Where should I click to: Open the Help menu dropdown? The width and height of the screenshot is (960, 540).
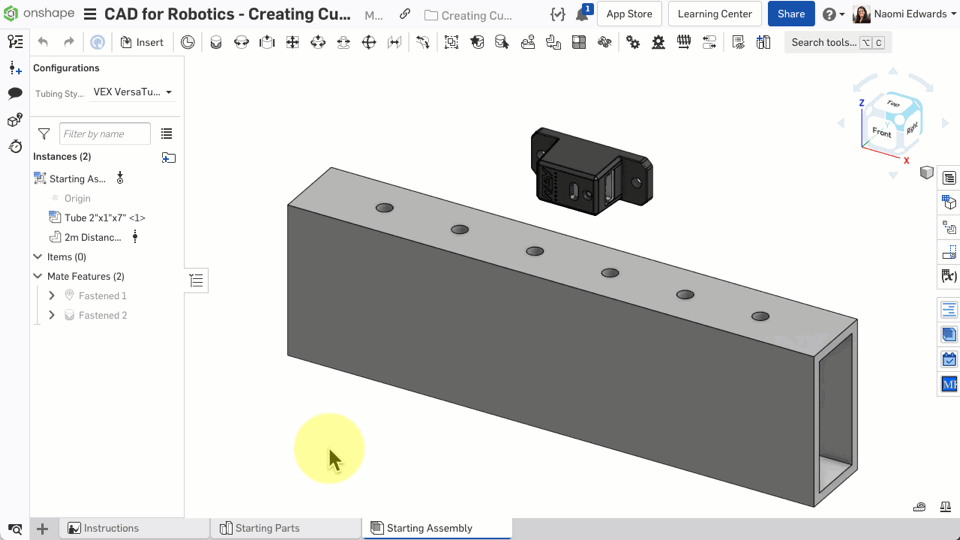point(833,14)
